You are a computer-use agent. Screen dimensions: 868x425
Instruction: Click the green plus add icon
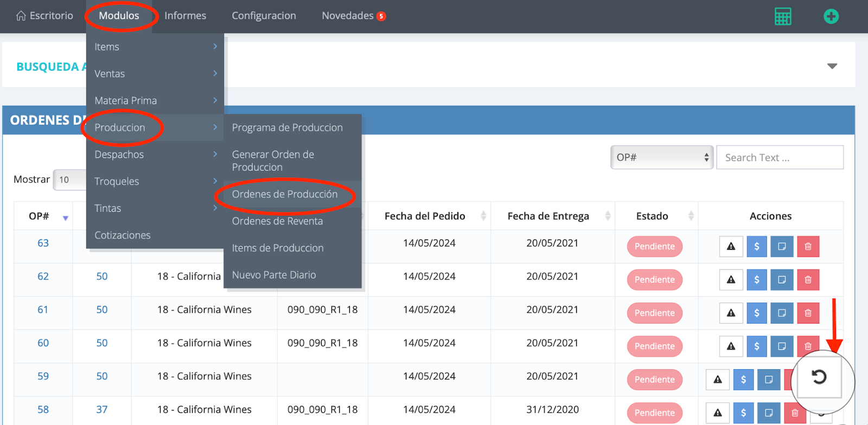click(x=831, y=16)
